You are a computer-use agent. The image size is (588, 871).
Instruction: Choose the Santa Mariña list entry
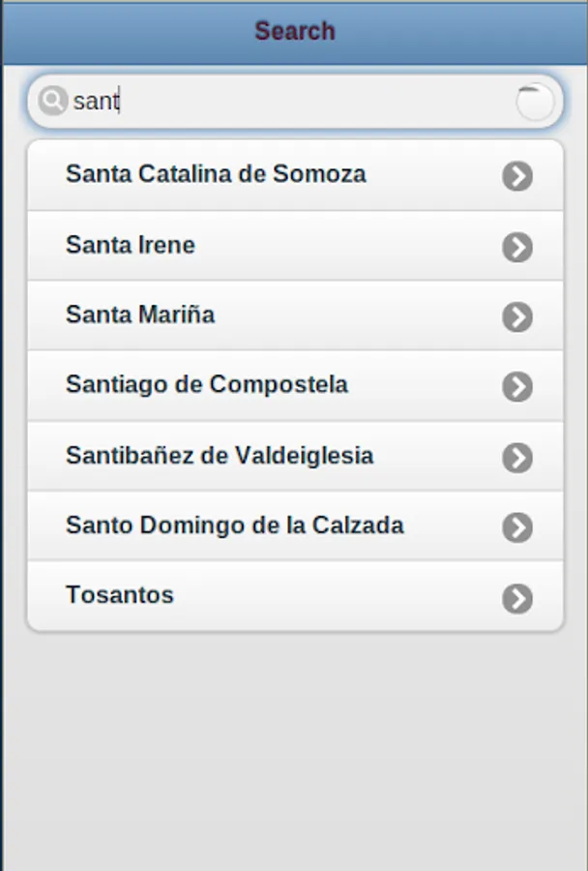140,315
